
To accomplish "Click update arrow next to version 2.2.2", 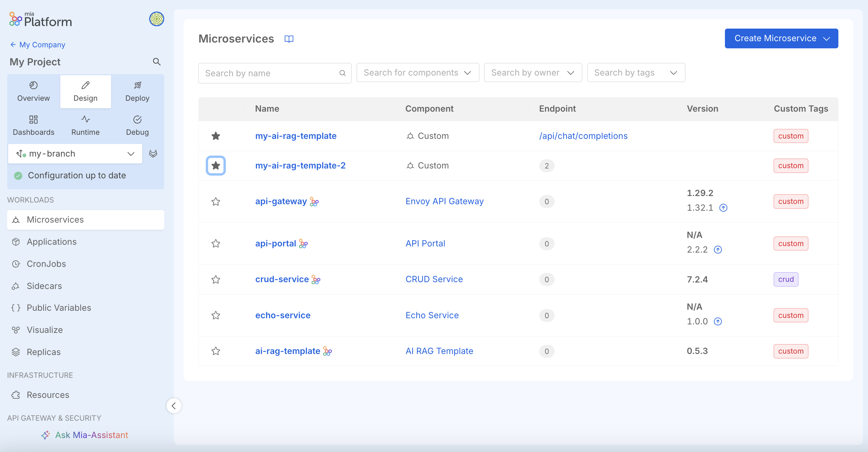I will [x=718, y=249].
